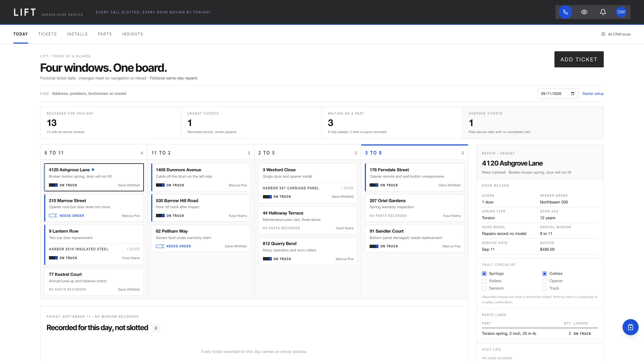Check the Rollers fault checkbox
The width and height of the screenshot is (644, 362).
(484, 281)
